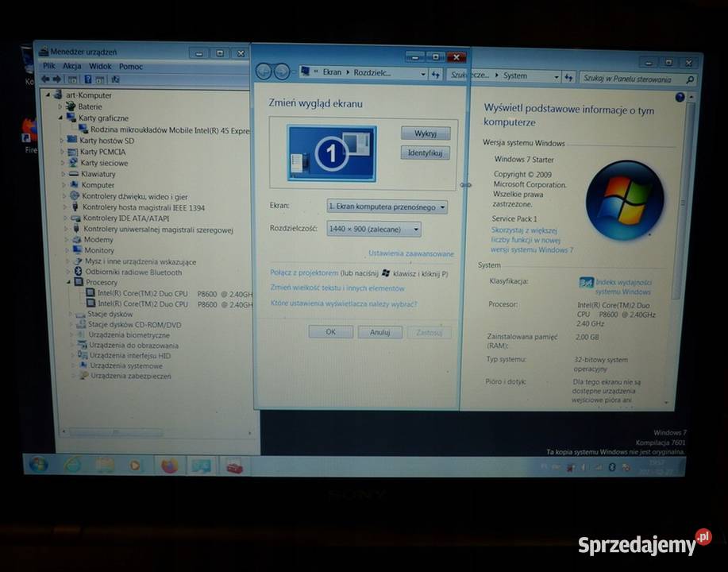Expand the Baterie category

[60, 106]
